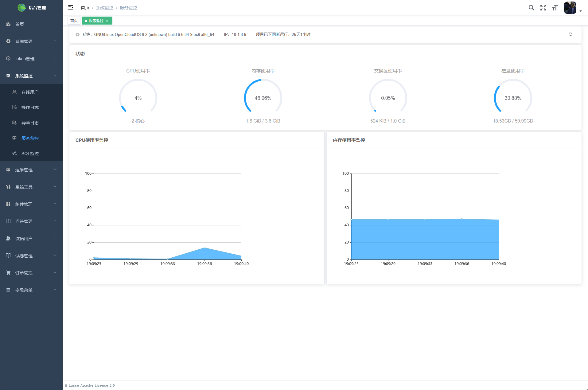Click the shopping cart icon for 订单管理
The height and width of the screenshot is (390, 588).
pyautogui.click(x=8, y=273)
